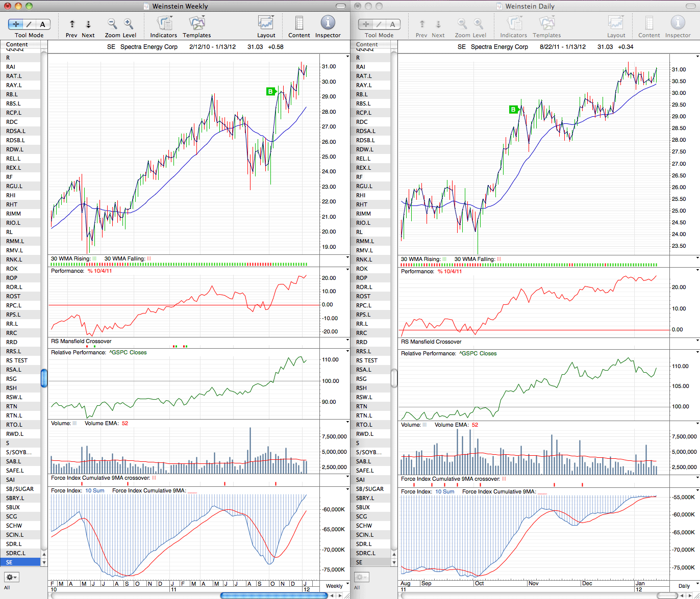700x599 pixels.
Task: Zoom in the Weinstein Daily chart
Action: 479,23
